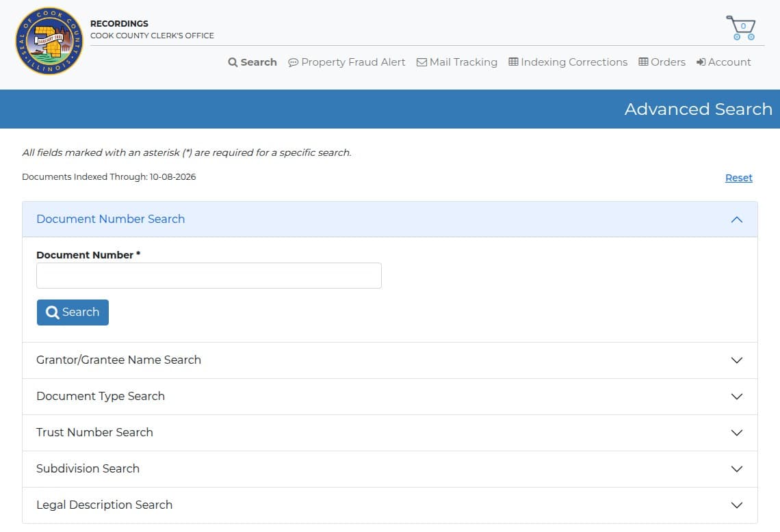The image size is (780, 532).
Task: Click the RECORDINGS header title
Action: (119, 23)
